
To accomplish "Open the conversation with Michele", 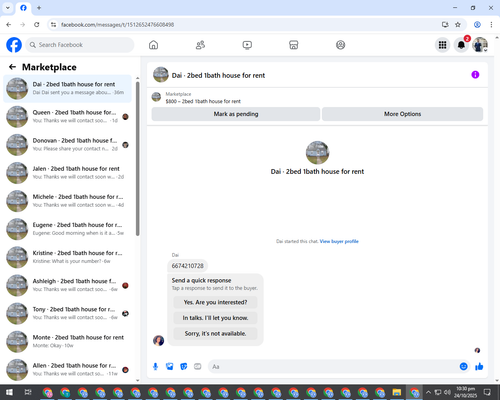I will (67, 201).
